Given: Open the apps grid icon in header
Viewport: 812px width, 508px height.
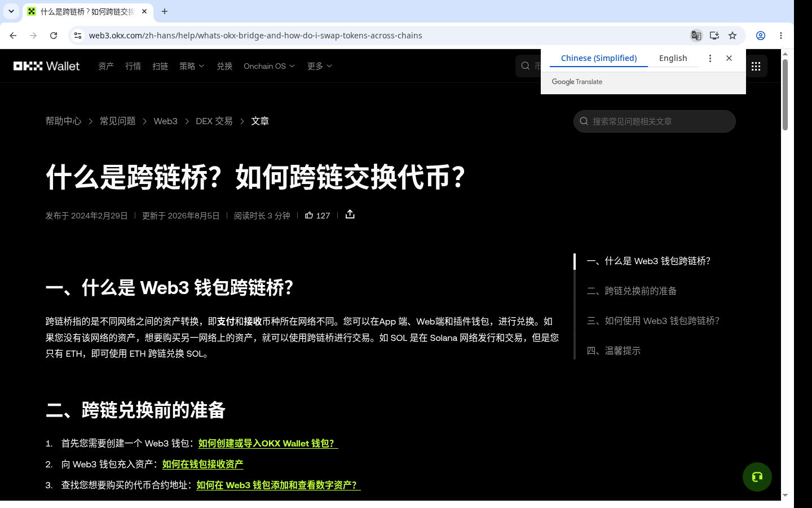Looking at the screenshot, I should [x=756, y=66].
